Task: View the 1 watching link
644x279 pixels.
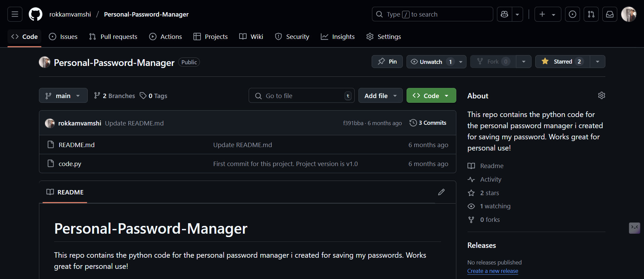Action: pyautogui.click(x=489, y=206)
